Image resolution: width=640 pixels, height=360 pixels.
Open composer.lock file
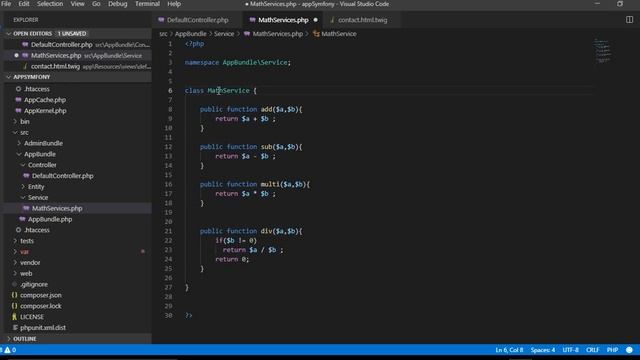(x=41, y=306)
